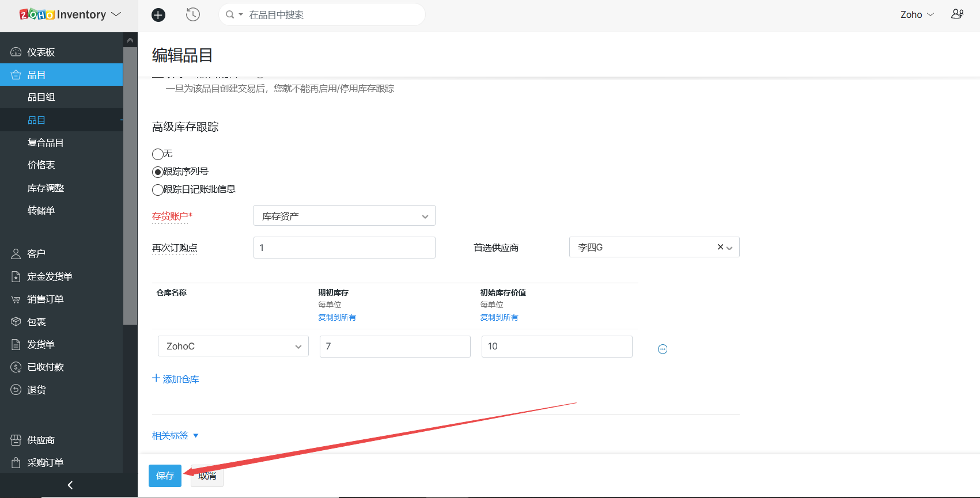
Task: Expand the 相关标签 section
Action: click(x=175, y=436)
